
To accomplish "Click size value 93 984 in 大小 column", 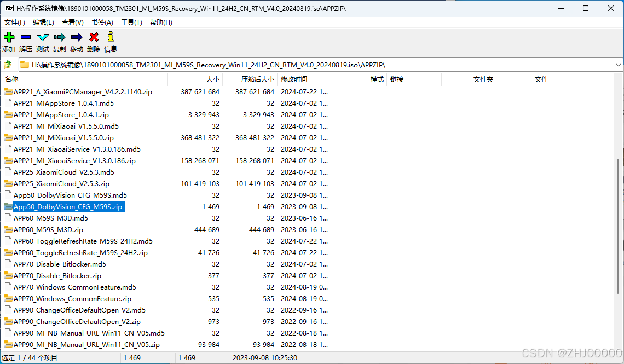I will [x=209, y=344].
